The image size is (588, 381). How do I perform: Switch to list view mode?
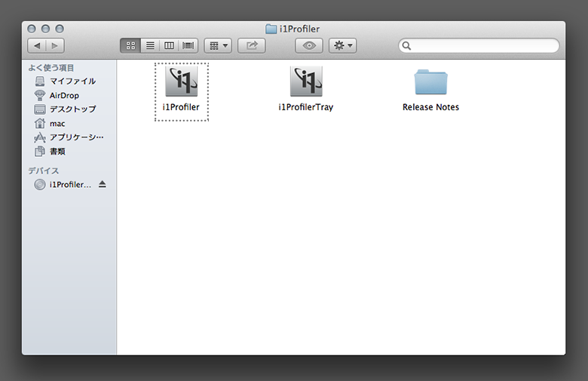(149, 46)
